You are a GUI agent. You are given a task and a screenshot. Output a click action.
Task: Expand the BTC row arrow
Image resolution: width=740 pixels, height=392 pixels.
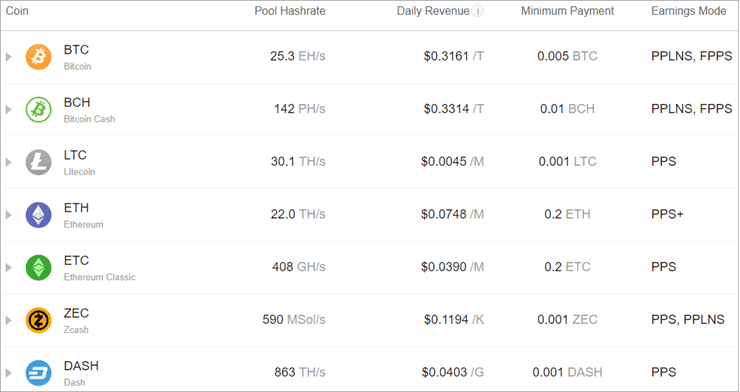tap(8, 57)
